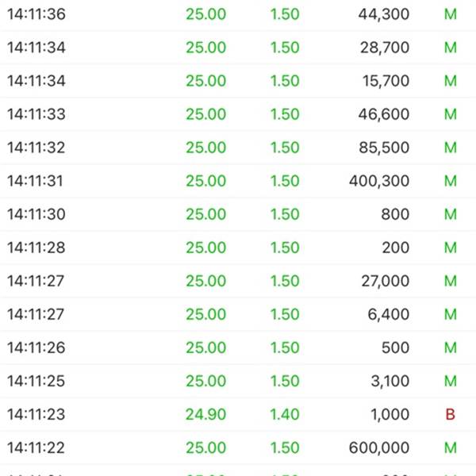
Task: Tap the 14:11:28 trade with 200 volume
Action: tap(238, 248)
